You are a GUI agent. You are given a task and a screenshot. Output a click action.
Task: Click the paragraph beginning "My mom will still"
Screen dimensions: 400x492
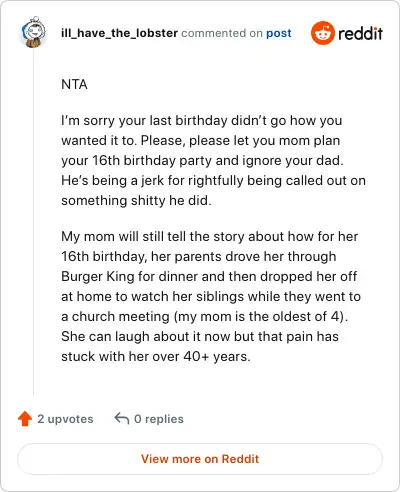click(211, 296)
